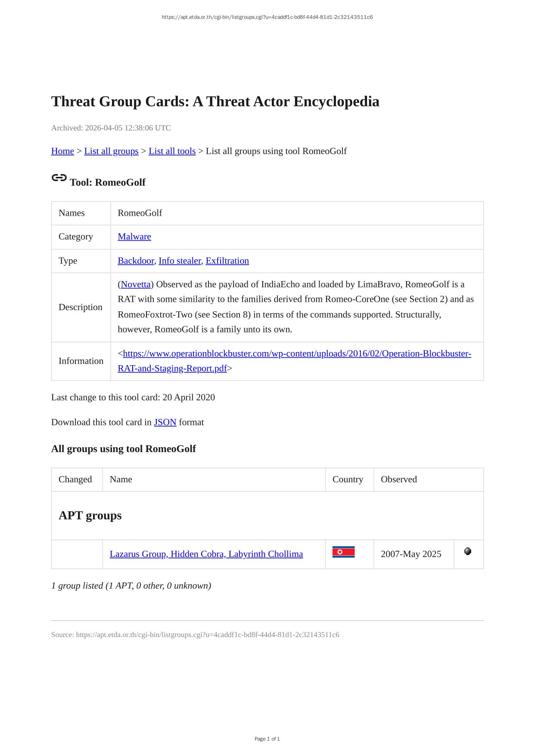The width and height of the screenshot is (535, 756).
Task: Click the dark sphere status icon
Action: pos(468,552)
